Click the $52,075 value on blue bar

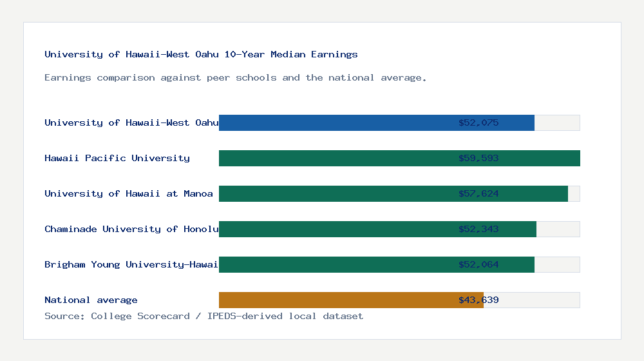478,122
